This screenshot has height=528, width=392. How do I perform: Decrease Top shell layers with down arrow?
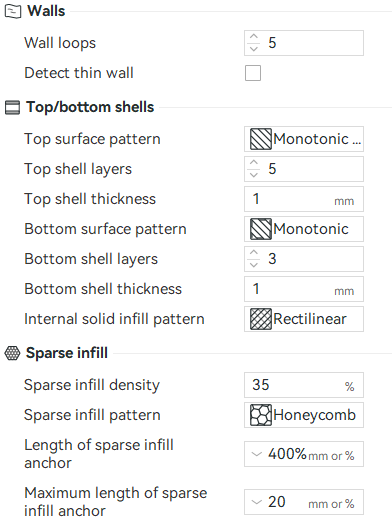coord(254,175)
